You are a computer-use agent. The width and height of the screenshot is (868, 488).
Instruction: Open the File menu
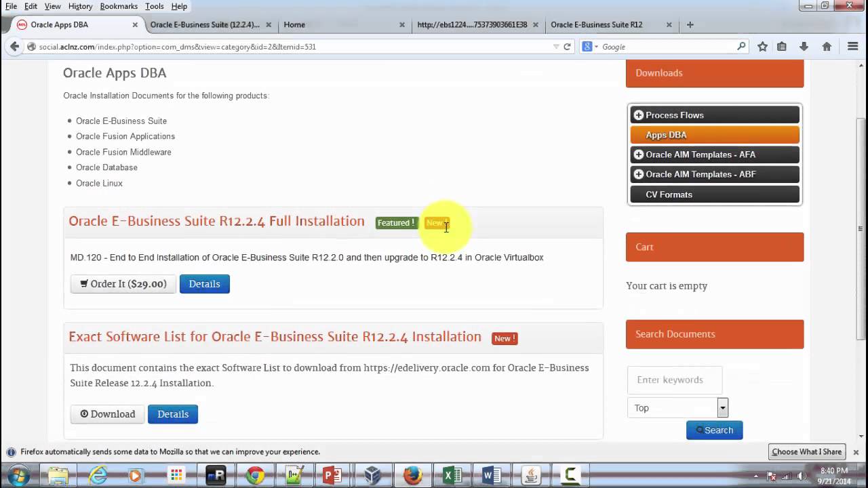[x=12, y=6]
